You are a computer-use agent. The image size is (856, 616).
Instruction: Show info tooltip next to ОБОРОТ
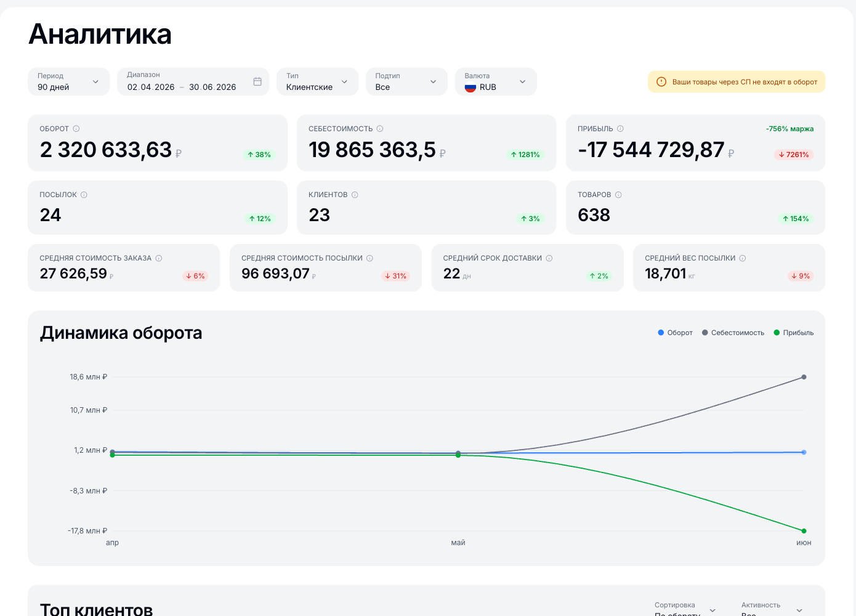pos(76,129)
